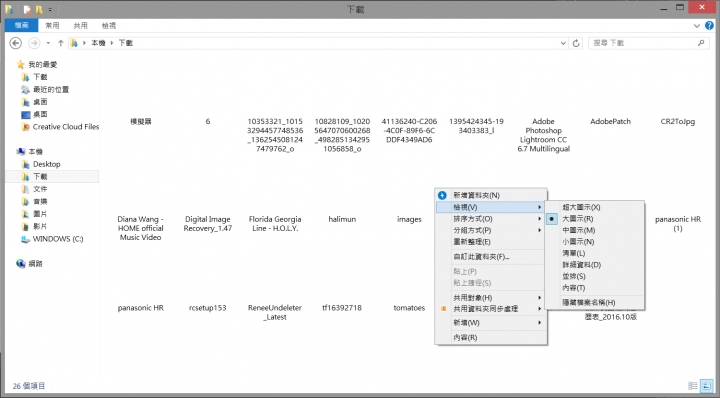Open Desktop folder under 本機
720x398 pixels.
point(41,164)
